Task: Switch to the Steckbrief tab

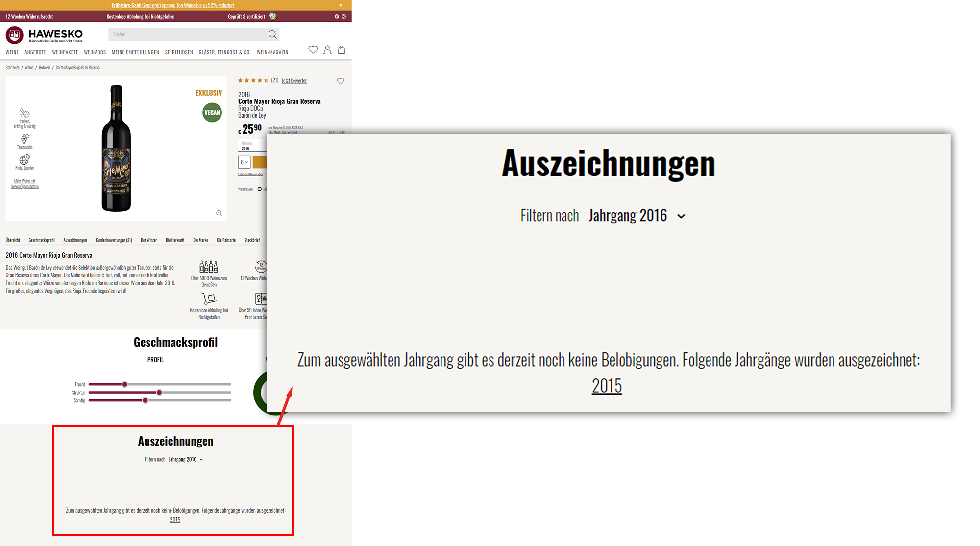Action: tap(252, 240)
